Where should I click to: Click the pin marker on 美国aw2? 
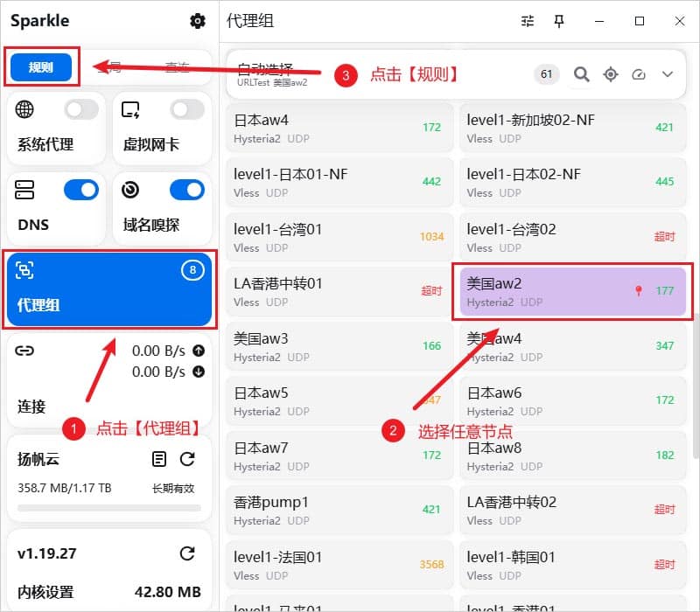point(639,291)
